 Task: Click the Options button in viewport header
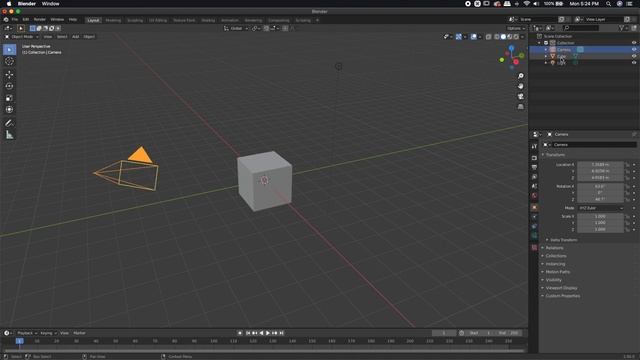(516, 28)
